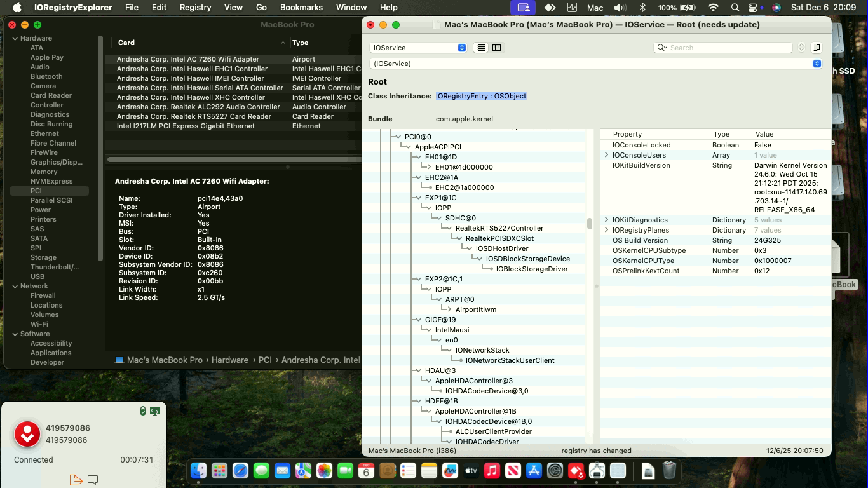Open the IOService plane dropdown
Viewport: 868px width, 488px height.
419,48
